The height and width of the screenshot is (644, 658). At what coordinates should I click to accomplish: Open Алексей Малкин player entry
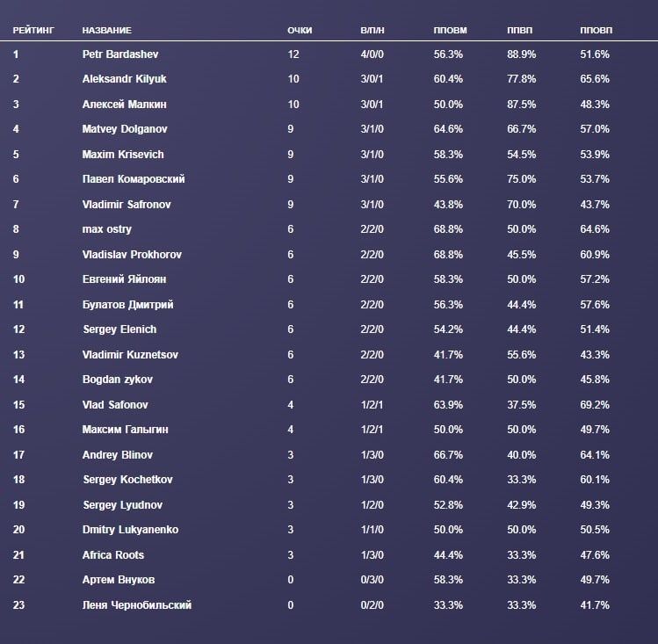pos(124,105)
